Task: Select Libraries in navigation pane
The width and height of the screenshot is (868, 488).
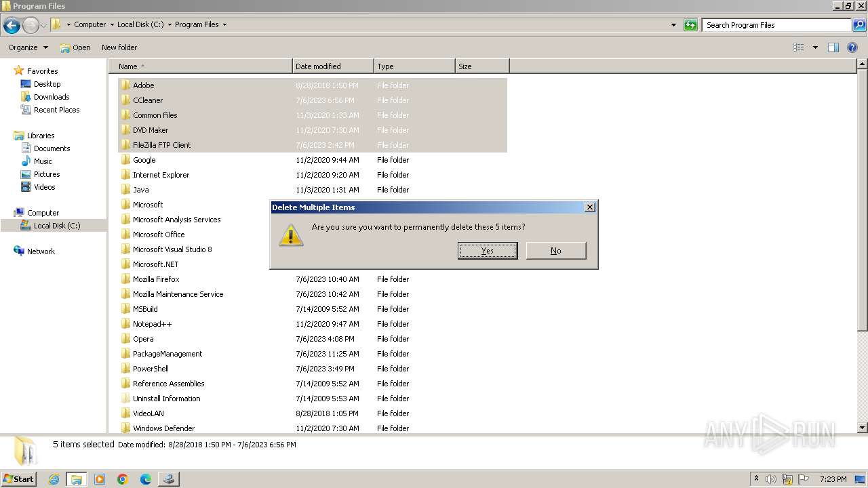Action: tap(41, 136)
